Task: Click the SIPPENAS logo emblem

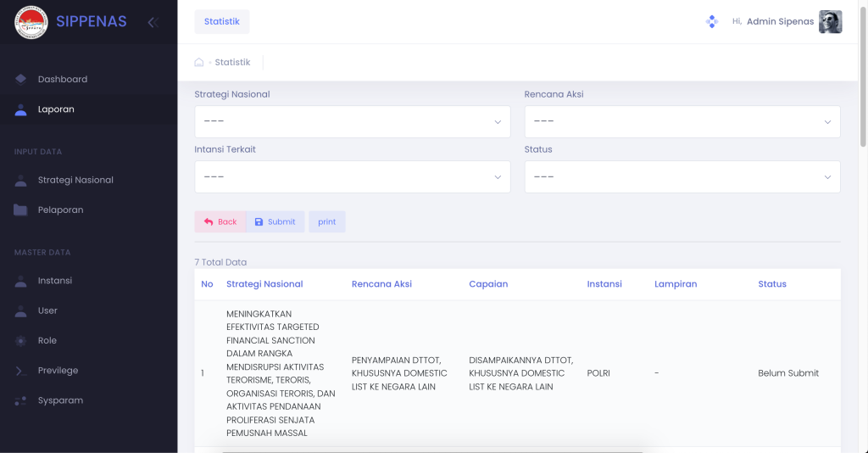Action: coord(31,22)
